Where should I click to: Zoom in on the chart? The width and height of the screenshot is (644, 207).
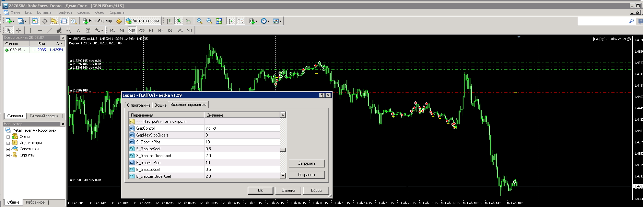point(200,21)
